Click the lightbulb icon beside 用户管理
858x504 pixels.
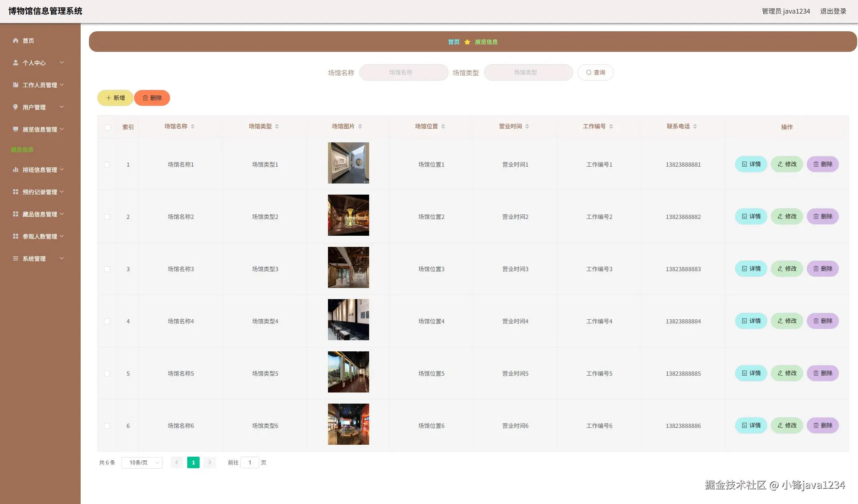tap(16, 107)
